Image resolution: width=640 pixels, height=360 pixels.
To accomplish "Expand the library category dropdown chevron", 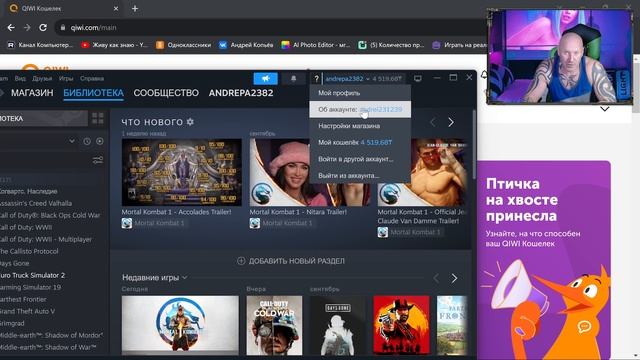I will (72, 141).
